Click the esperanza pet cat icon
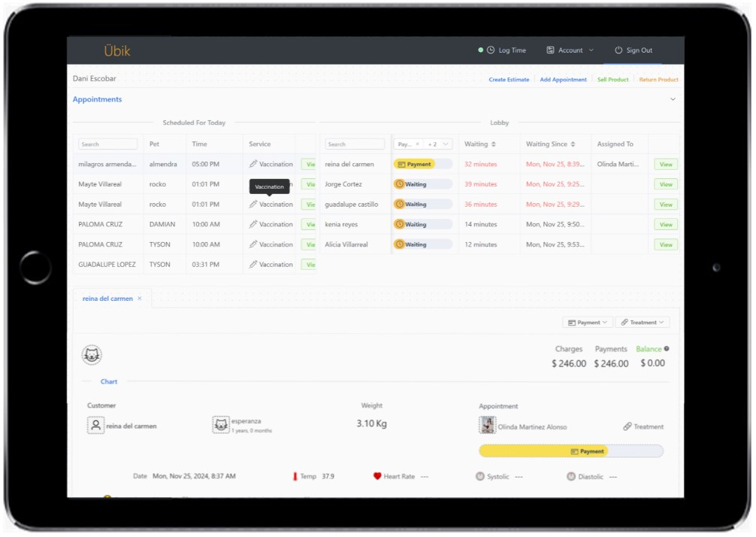The image size is (756, 537). pyautogui.click(x=220, y=426)
